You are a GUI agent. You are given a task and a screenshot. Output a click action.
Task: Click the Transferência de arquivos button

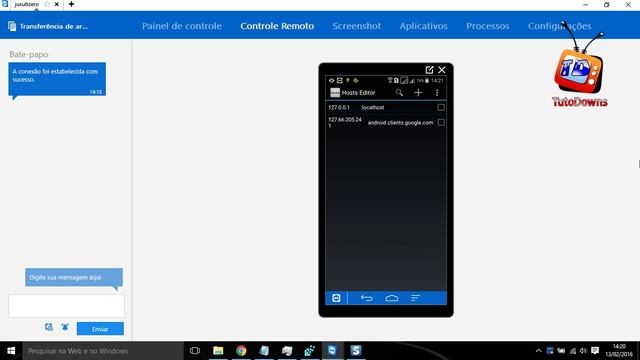pyautogui.click(x=48, y=26)
